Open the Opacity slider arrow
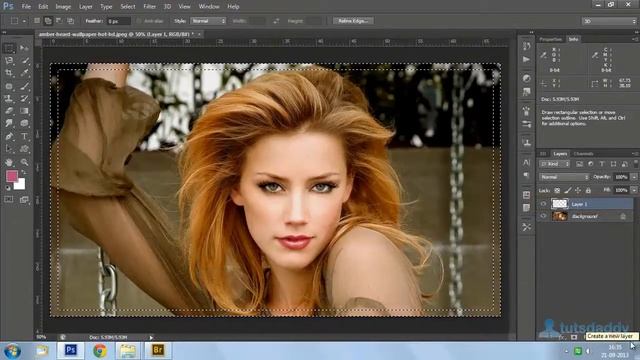640x360 pixels. (634, 177)
